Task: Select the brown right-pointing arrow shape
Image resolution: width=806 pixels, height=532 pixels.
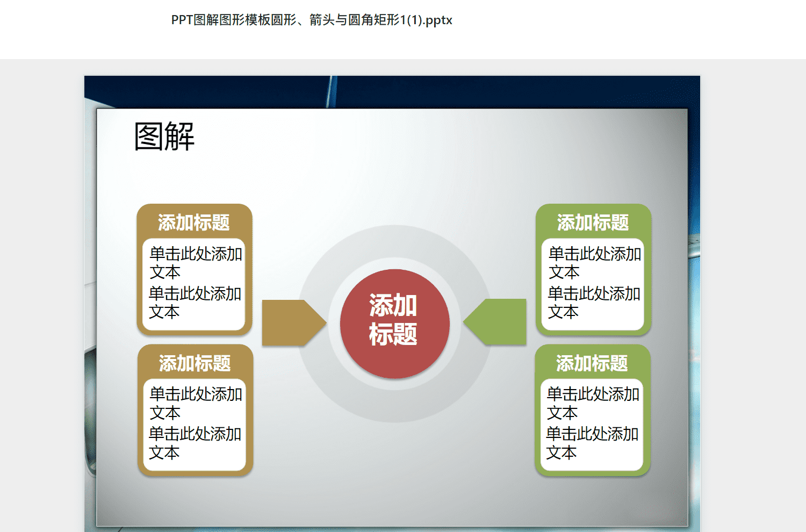Action: point(294,322)
